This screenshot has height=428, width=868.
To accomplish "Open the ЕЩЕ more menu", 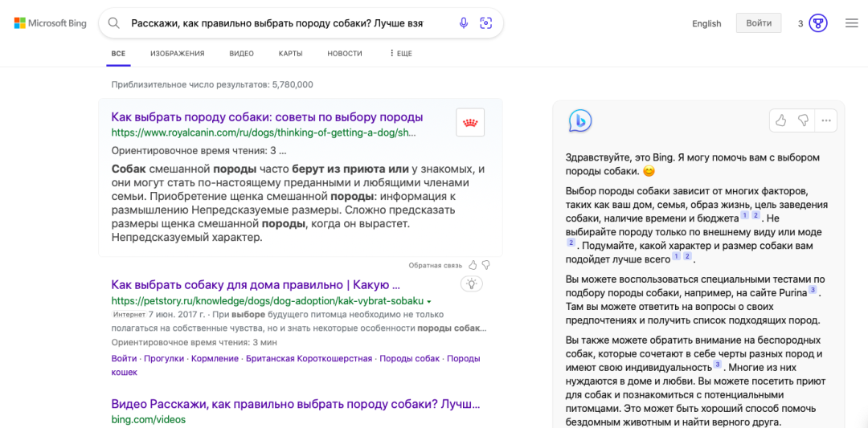I will tap(401, 54).
